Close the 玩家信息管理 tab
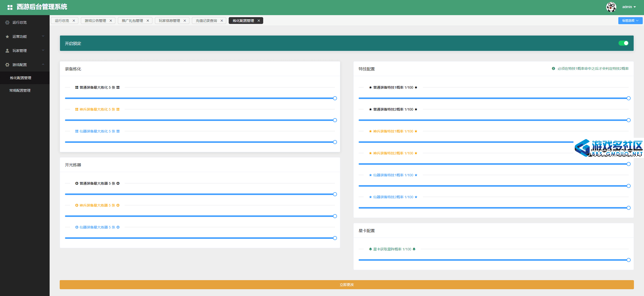 click(185, 21)
